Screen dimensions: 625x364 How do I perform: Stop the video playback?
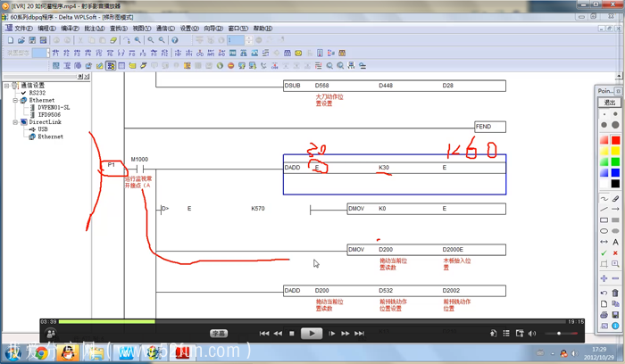292,334
